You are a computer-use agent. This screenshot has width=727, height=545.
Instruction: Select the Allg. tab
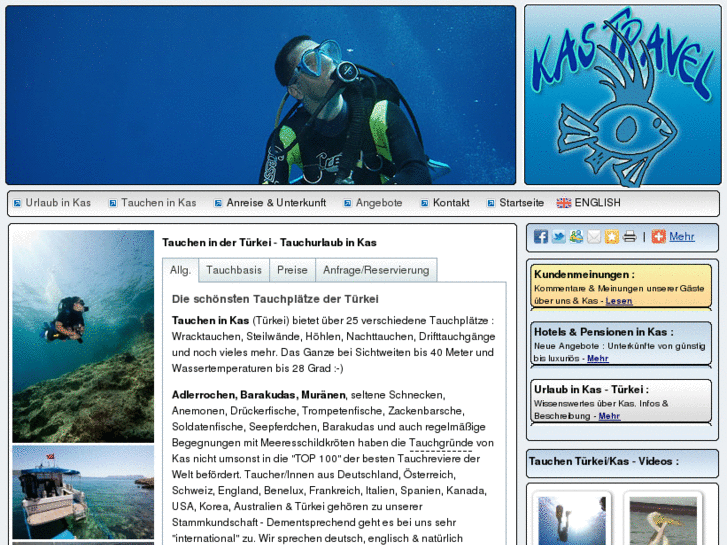pos(180,270)
